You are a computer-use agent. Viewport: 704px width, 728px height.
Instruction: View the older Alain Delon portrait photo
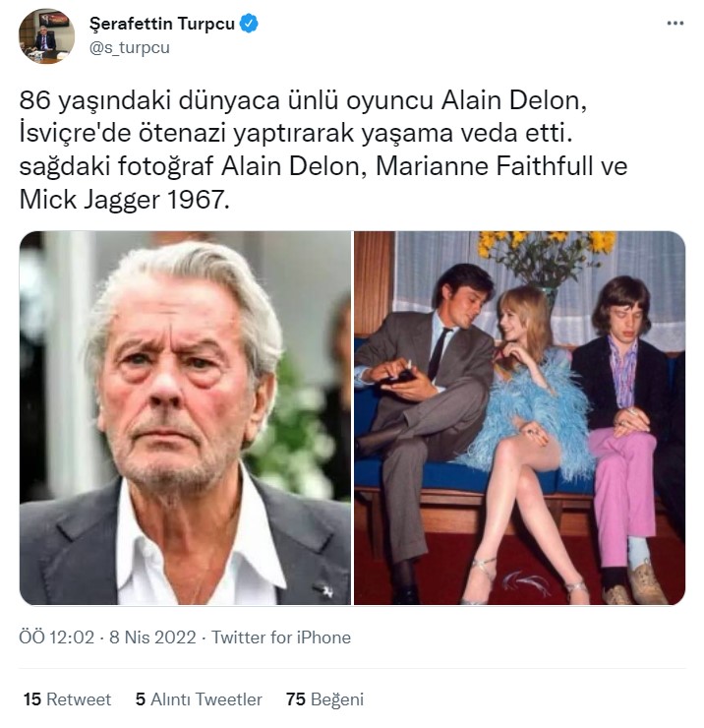(185, 418)
